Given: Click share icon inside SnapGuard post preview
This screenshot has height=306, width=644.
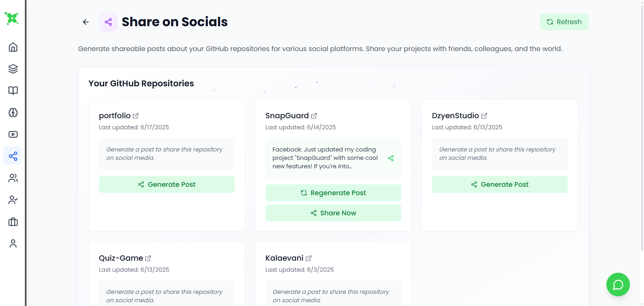Looking at the screenshot, I should click(391, 158).
